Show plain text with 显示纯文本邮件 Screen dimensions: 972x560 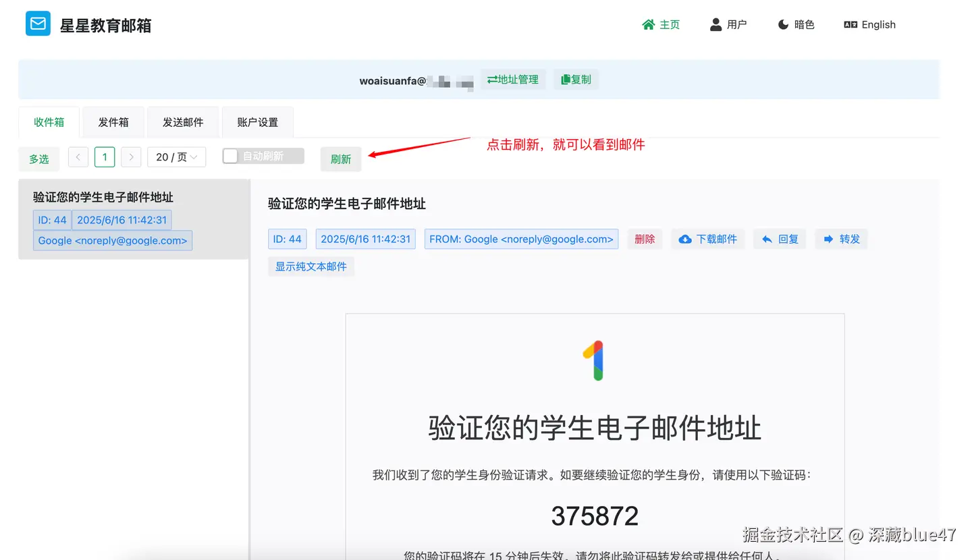point(311,267)
